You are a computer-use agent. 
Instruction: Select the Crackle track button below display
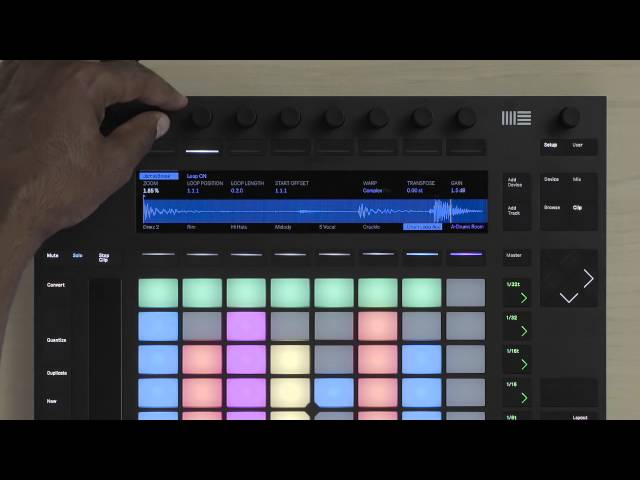click(378, 256)
